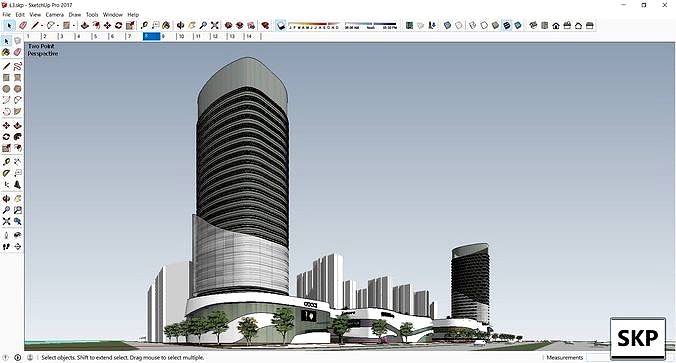Activate the Orbit tool in top toolbar
Screen dimensions: 676x363
click(181, 26)
